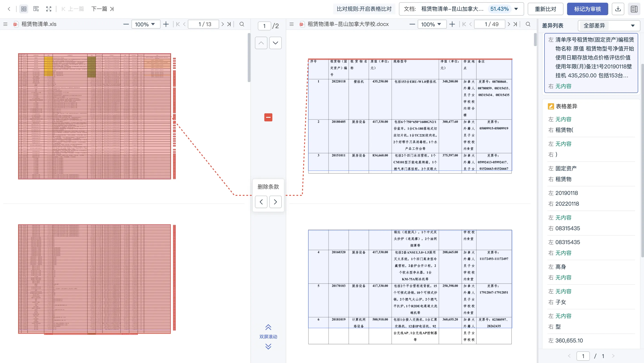Select the first difference card starting 清单序号租赁物
Screen dimensions: 644x363
[591, 63]
